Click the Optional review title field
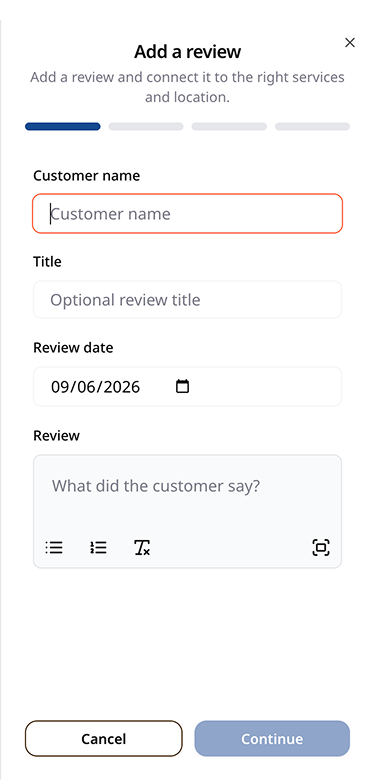This screenshot has width=374, height=780. [187, 300]
